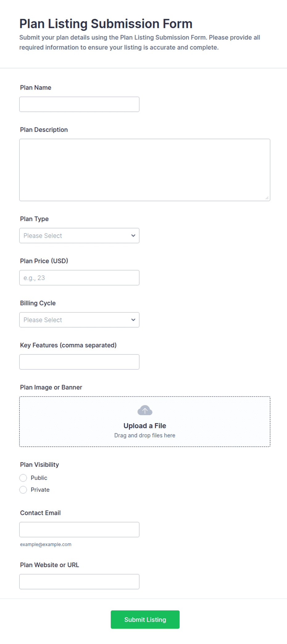Image resolution: width=287 pixels, height=644 pixels.
Task: Open the Plan Type select box
Action: pos(79,236)
